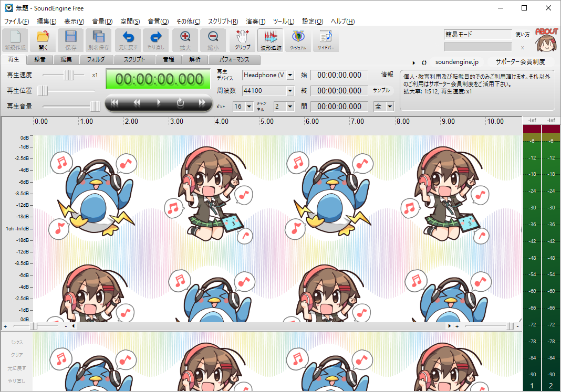Toggle 波形追跡 waveform tracking
Image resolution: width=561 pixels, height=392 pixels.
coord(271,40)
